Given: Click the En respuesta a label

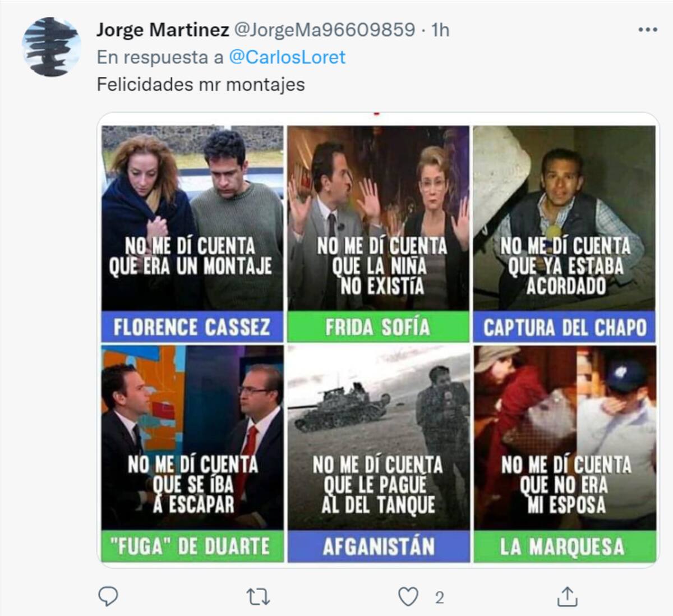Looking at the screenshot, I should coord(160,57).
